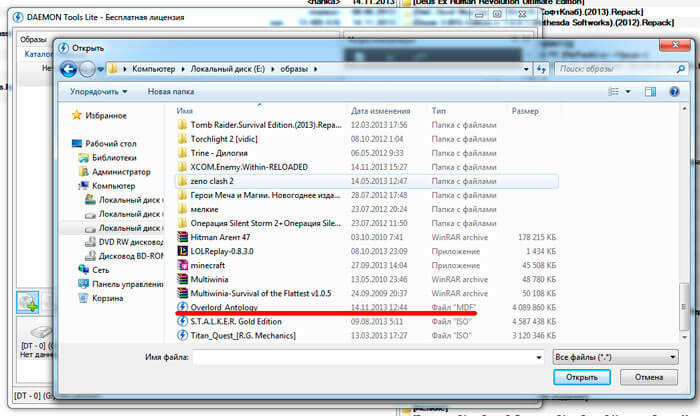This screenshot has height=416, width=700.
Task: Click the size value 4 089 860 КБ
Action: [534, 308]
